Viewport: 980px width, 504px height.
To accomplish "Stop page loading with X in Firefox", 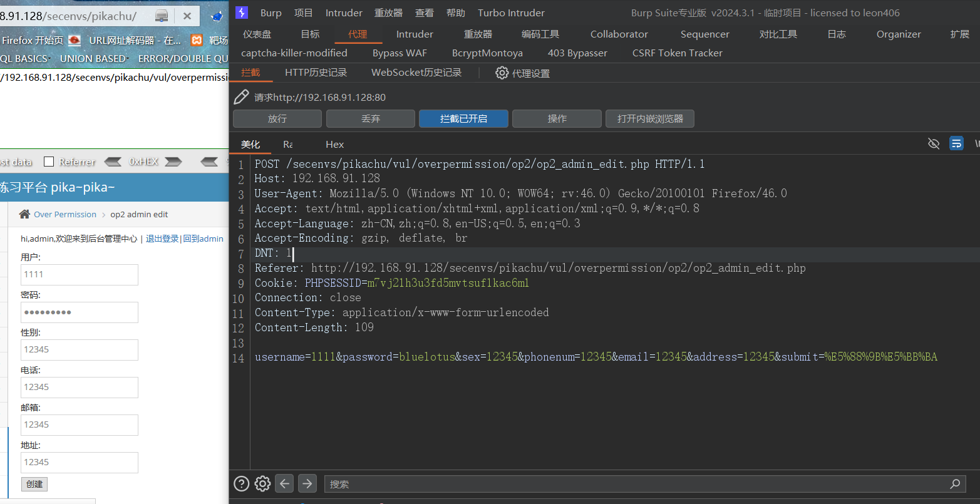I will tap(187, 16).
